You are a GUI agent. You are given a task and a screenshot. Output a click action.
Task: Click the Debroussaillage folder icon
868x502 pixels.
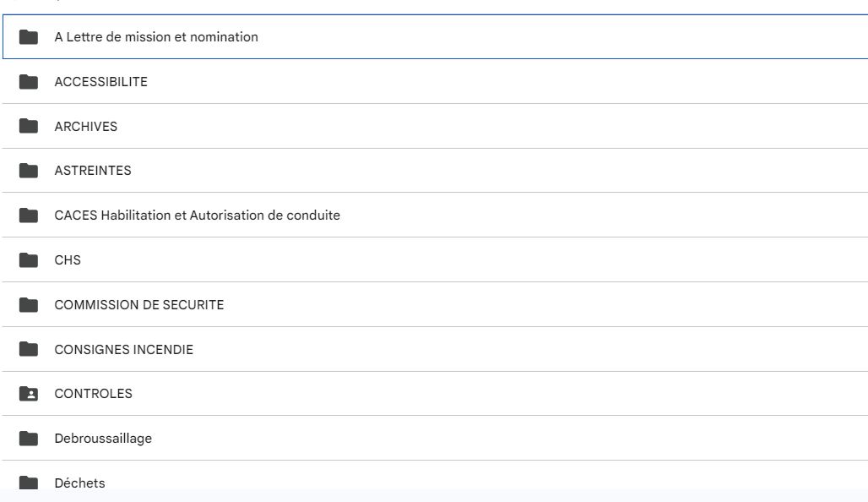click(28, 439)
